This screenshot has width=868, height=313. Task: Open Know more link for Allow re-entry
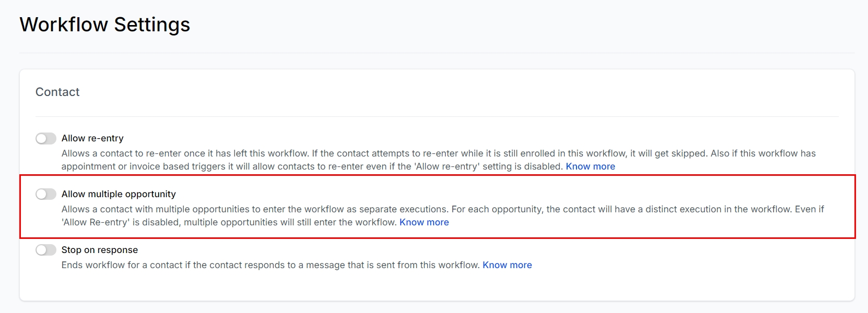coord(590,166)
